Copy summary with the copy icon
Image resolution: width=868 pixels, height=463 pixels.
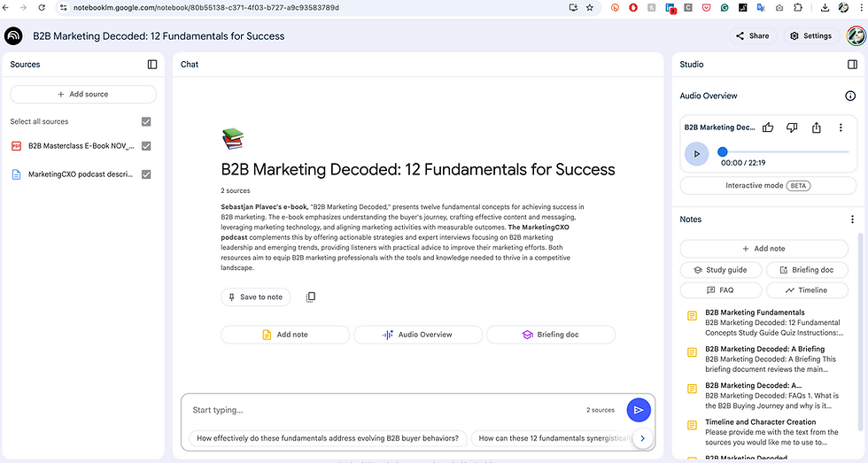click(x=311, y=297)
